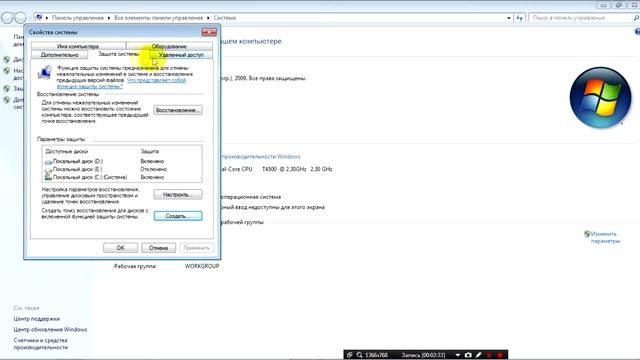Expand arrow after Все элементы панели управления
This screenshot has height=360, width=640.
click(x=208, y=18)
